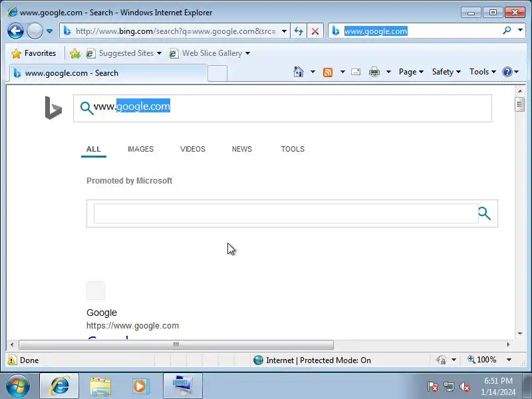Click the https://www.google.com result URL
The width and height of the screenshot is (532, 399).
coord(132,326)
